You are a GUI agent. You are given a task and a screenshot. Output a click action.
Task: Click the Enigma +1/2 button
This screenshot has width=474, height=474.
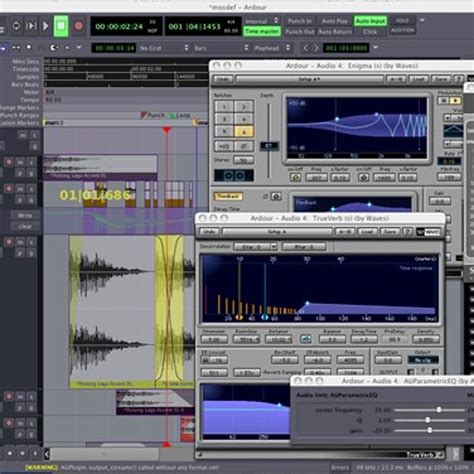(x=224, y=146)
